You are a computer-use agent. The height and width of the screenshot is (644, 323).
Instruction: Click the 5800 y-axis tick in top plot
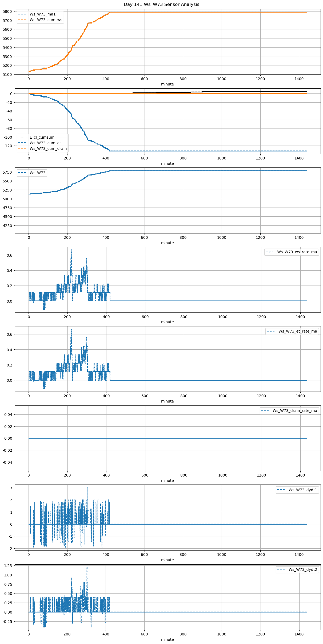(x=7, y=11)
